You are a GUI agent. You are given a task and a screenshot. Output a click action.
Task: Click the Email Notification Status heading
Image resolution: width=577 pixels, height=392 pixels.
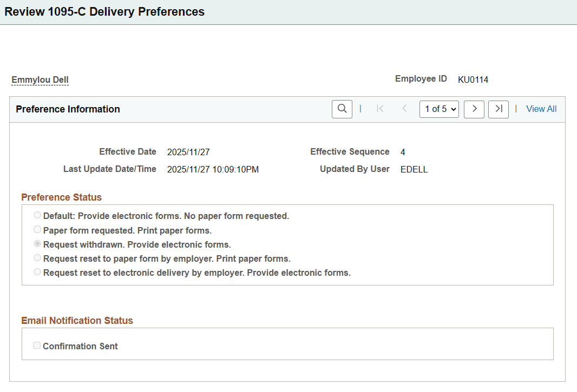point(77,320)
